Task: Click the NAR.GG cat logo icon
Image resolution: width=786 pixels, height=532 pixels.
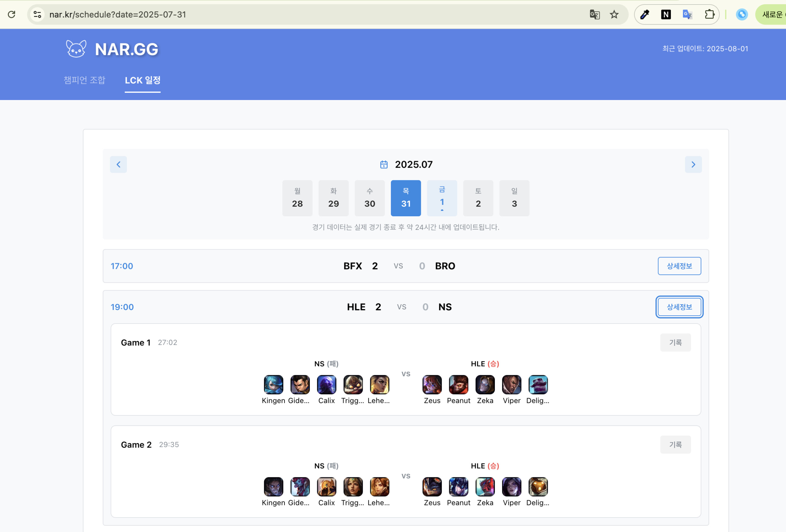Action: [x=76, y=49]
